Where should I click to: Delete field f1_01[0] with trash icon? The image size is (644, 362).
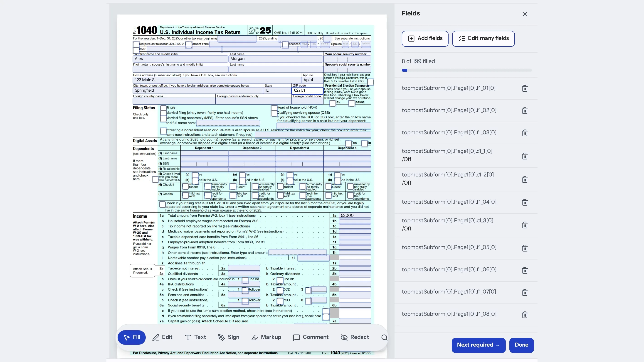pos(525,88)
